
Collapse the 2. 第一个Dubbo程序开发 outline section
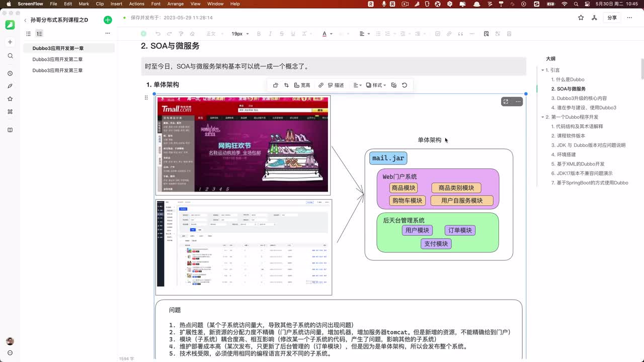coord(542,117)
